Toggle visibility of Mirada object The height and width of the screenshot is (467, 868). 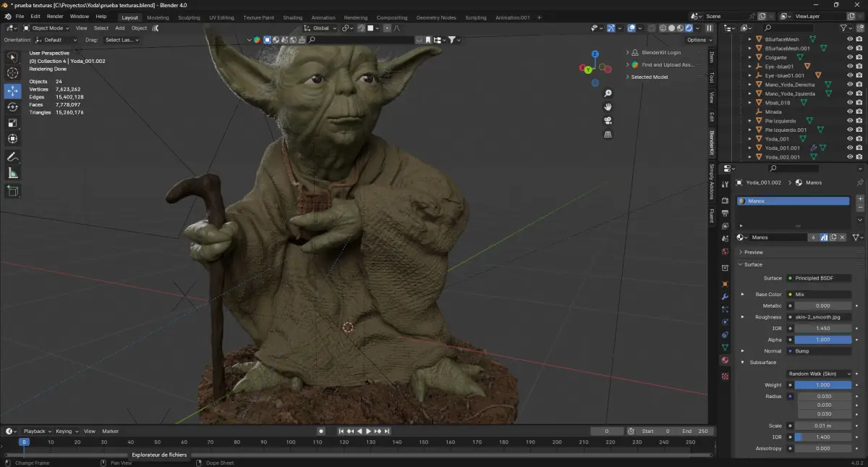coord(850,112)
